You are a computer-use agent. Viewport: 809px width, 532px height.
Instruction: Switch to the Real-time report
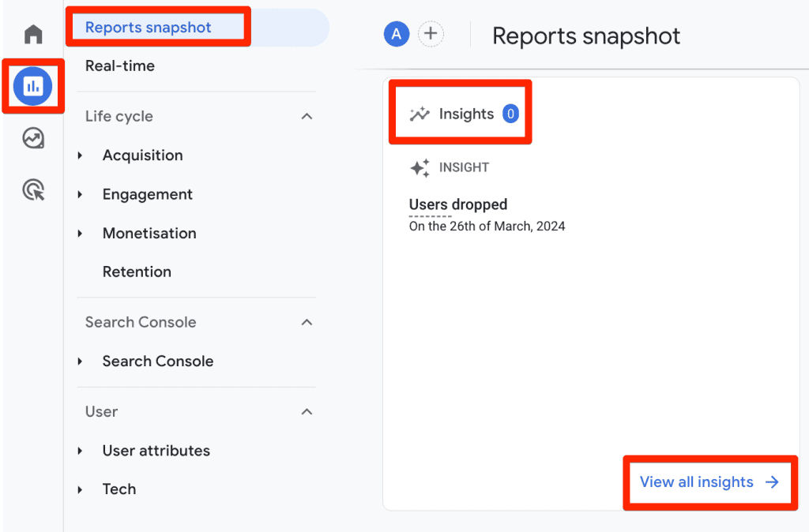click(119, 66)
